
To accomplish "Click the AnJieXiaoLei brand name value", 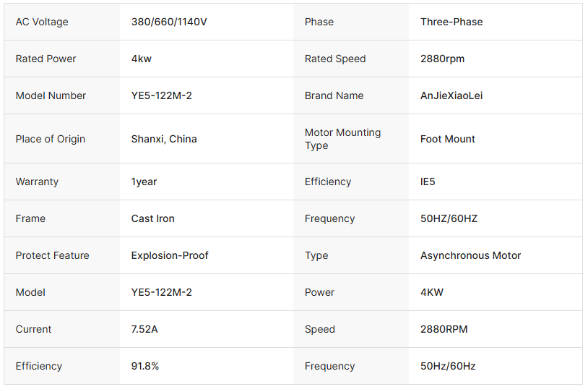I will coord(451,95).
